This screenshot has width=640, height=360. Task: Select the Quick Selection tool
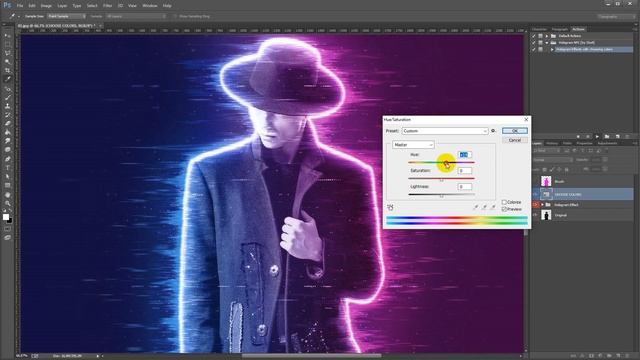point(7,62)
